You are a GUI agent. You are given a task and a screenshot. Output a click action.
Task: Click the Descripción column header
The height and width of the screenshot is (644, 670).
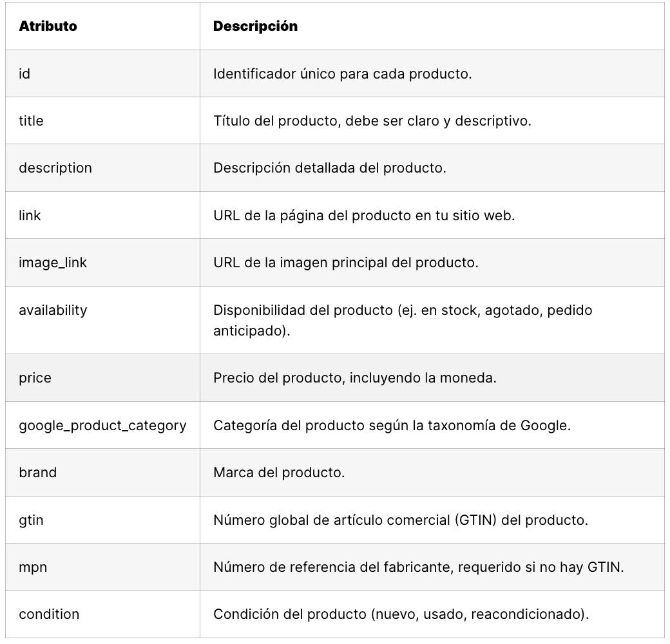(x=255, y=26)
